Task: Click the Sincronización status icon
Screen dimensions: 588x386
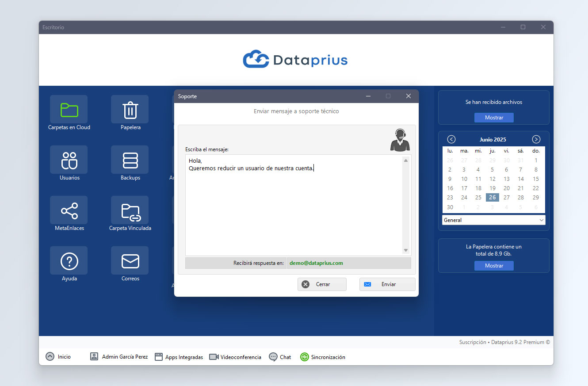Action: [304, 357]
